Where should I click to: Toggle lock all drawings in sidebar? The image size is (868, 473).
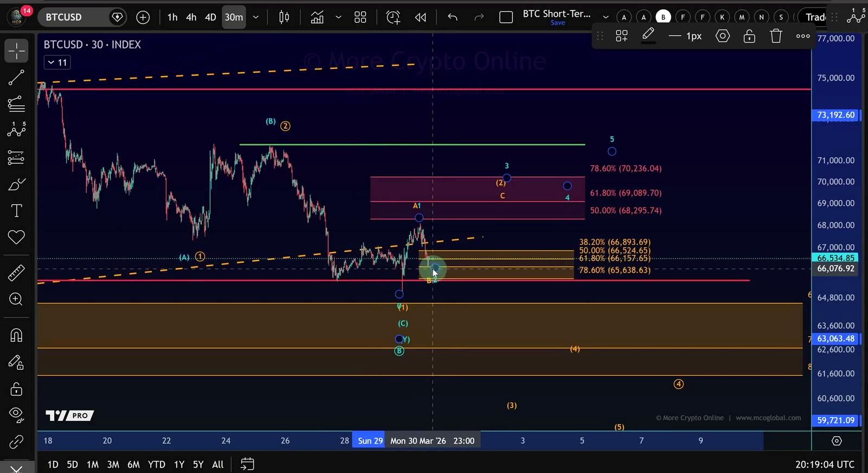click(x=16, y=389)
